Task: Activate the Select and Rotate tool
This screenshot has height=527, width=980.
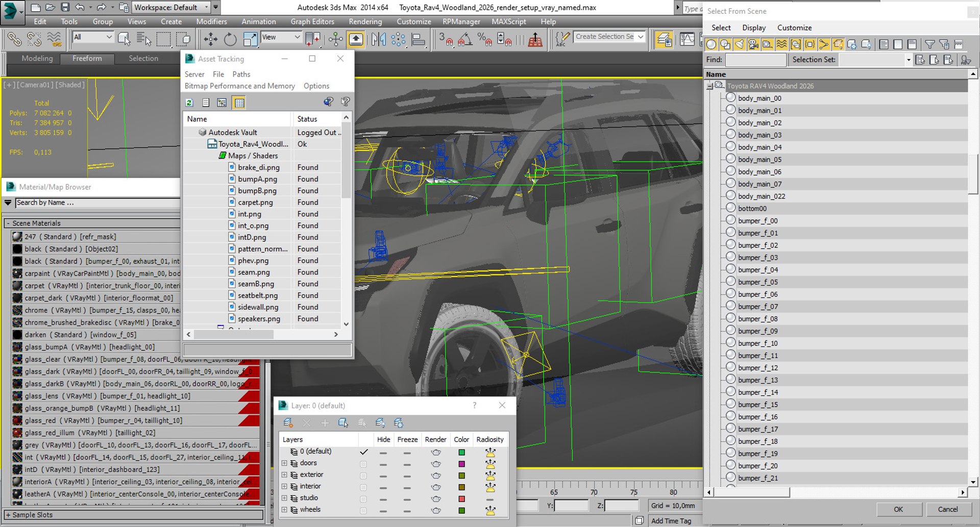Action: click(230, 39)
